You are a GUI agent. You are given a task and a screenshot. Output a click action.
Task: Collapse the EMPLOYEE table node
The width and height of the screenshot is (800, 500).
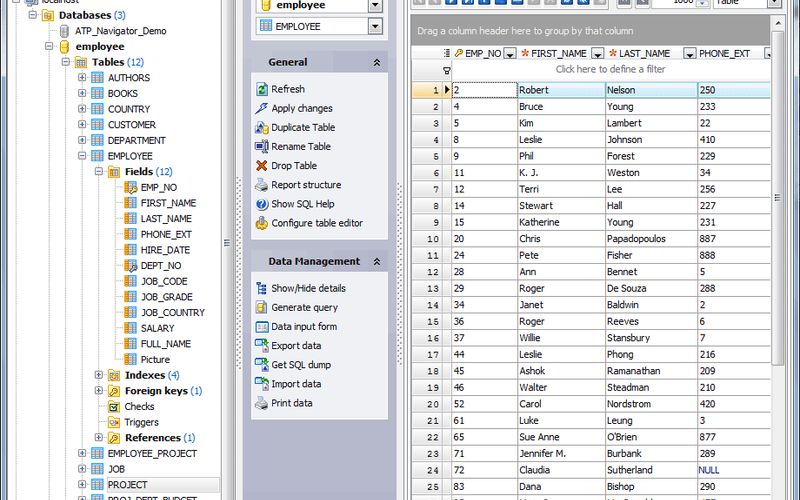point(82,156)
